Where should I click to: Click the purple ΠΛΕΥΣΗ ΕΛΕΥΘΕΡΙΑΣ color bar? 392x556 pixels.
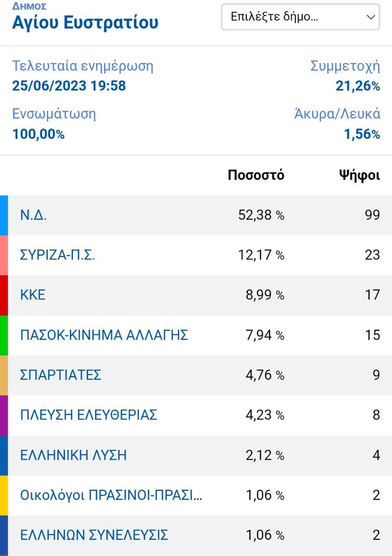[4, 415]
